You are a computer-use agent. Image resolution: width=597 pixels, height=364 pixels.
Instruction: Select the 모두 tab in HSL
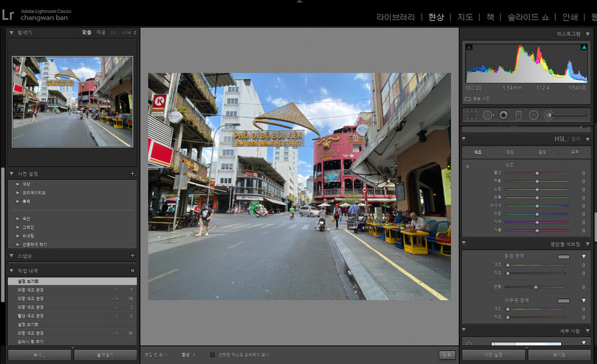coord(575,153)
